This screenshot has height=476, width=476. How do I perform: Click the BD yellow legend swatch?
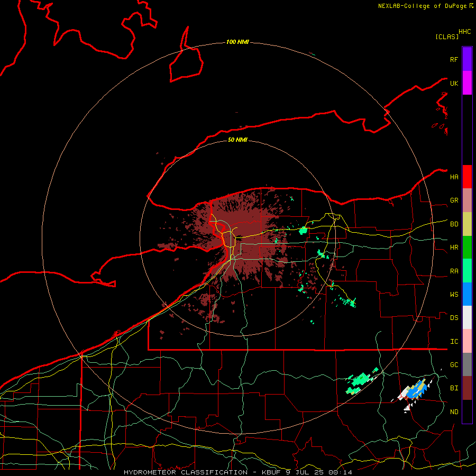(x=467, y=224)
